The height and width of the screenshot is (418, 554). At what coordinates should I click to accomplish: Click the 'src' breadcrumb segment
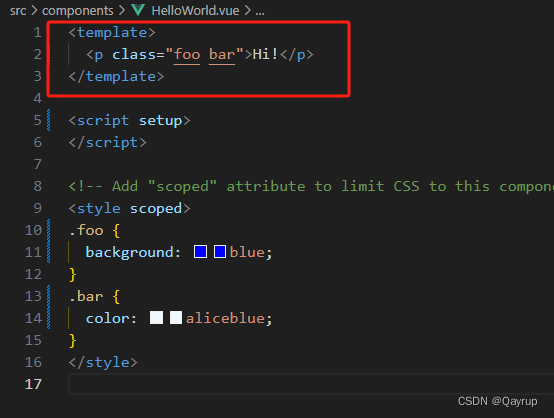click(x=18, y=11)
